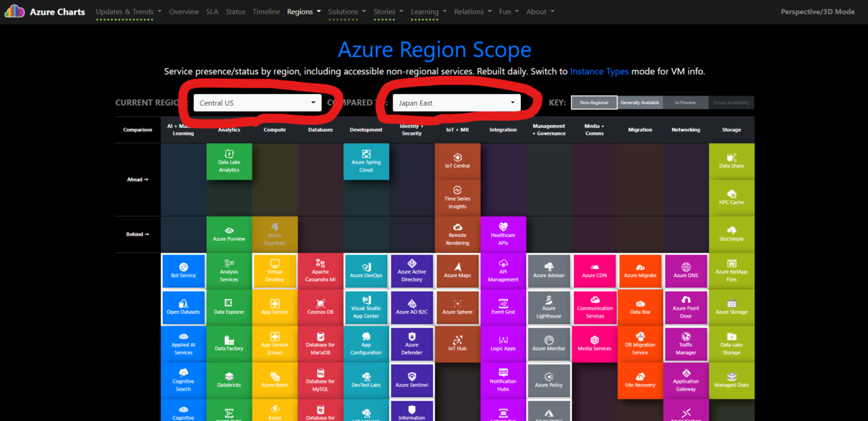Open the Remote Rendering tile

click(x=457, y=234)
